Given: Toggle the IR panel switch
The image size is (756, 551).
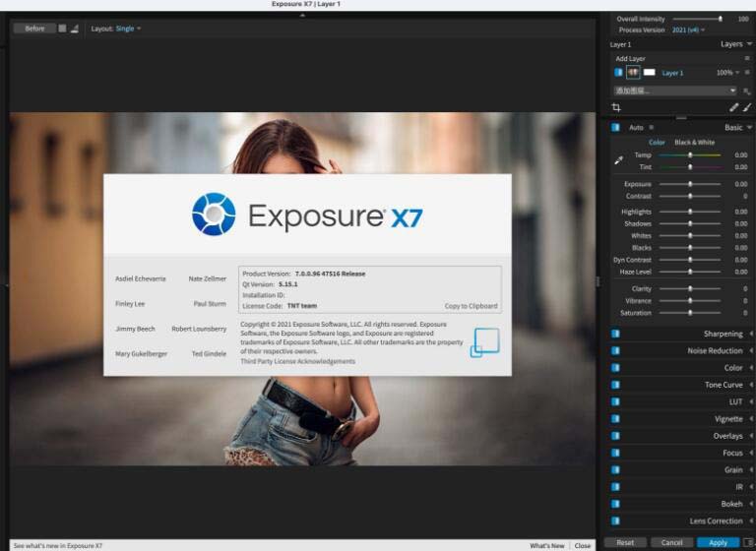Looking at the screenshot, I should click(615, 487).
